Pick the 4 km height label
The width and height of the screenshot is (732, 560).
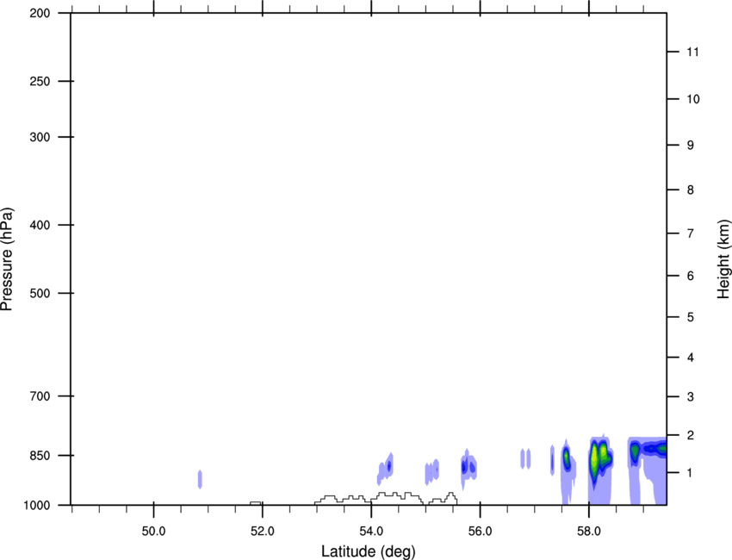(691, 358)
